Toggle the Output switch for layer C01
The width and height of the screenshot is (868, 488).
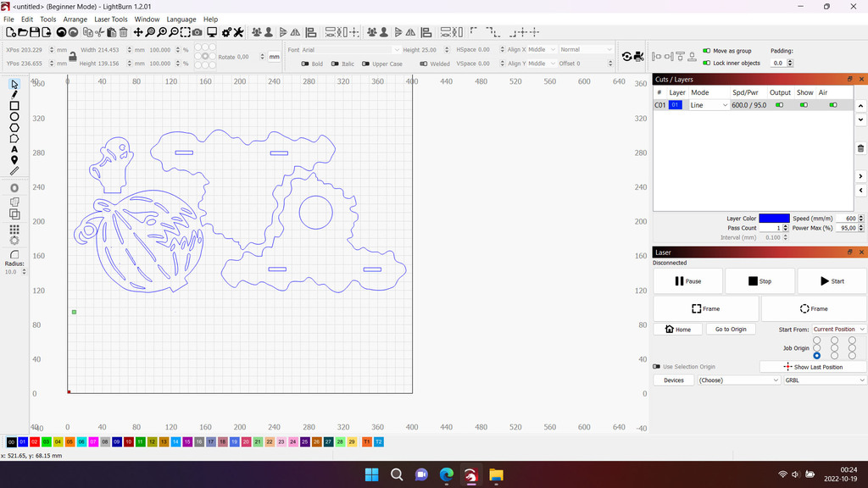pos(779,105)
